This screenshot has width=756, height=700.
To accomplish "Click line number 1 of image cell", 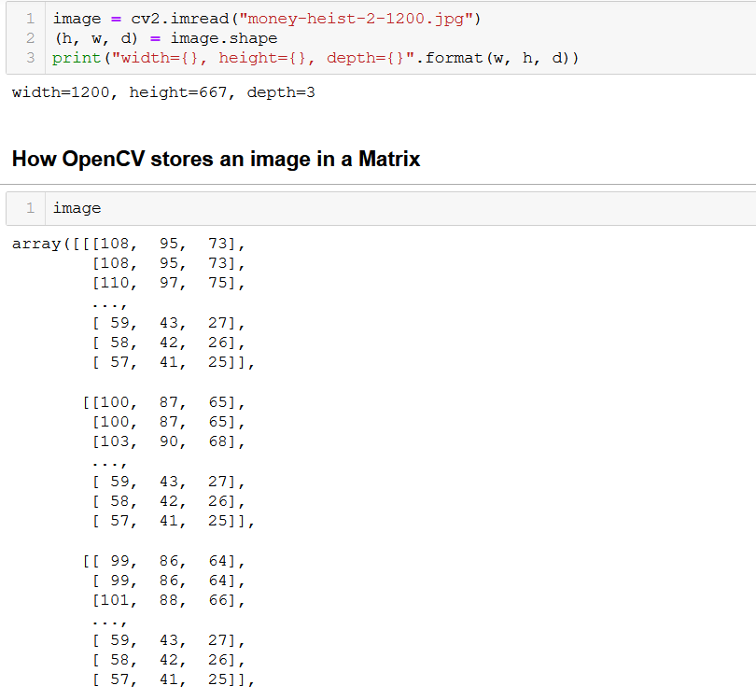I will (x=31, y=208).
